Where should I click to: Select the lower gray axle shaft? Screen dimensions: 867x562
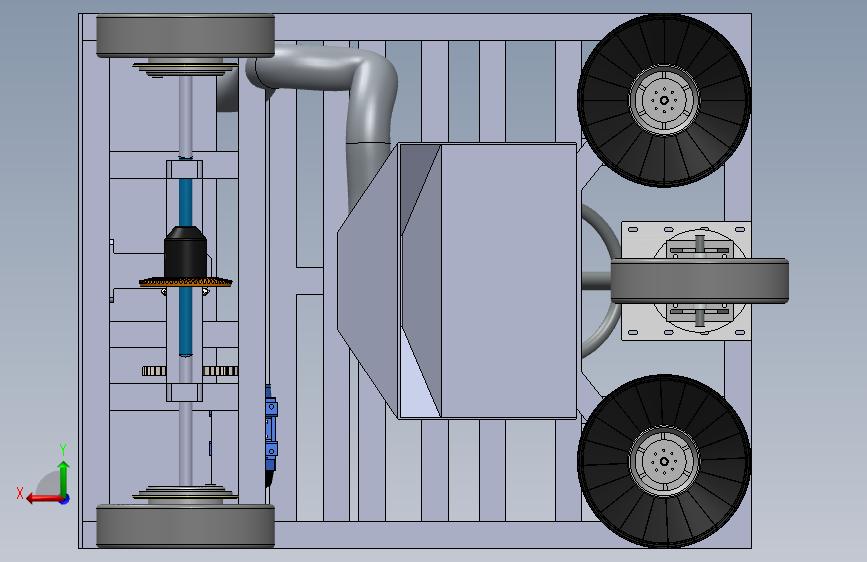click(185, 443)
